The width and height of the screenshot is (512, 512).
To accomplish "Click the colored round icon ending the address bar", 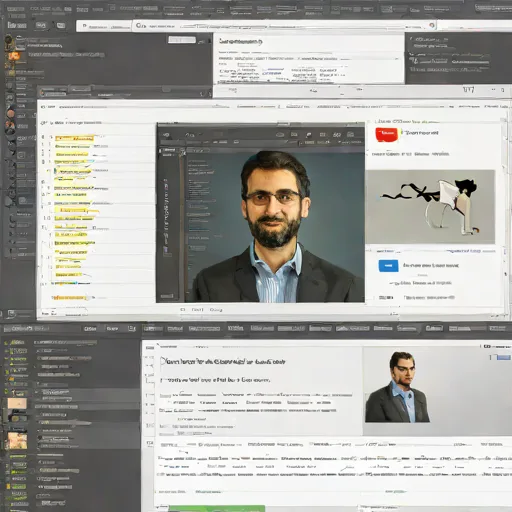I will tap(432, 25).
